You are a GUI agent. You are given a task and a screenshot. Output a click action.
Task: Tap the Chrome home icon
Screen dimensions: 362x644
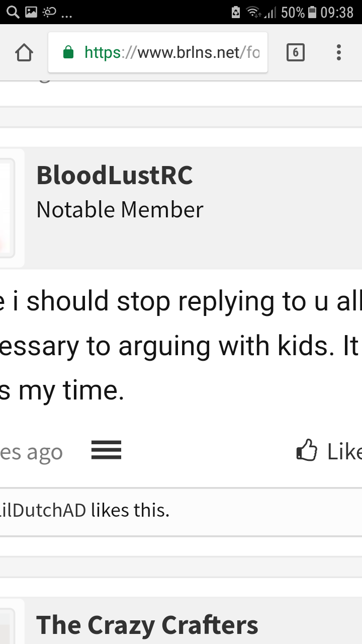tap(24, 52)
